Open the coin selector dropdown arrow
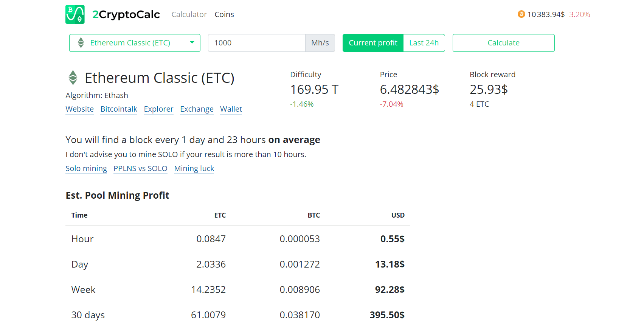The height and width of the screenshot is (330, 644). click(192, 42)
